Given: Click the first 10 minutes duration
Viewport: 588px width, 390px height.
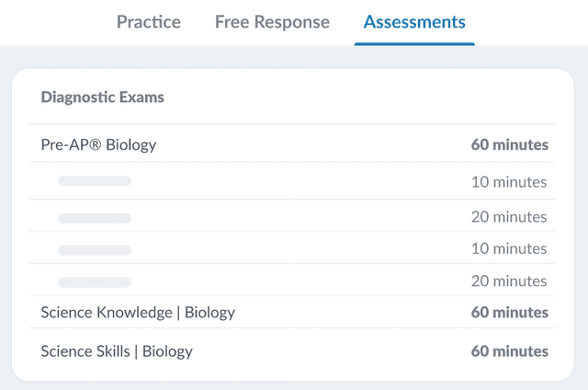Looking at the screenshot, I should pyautogui.click(x=509, y=182).
